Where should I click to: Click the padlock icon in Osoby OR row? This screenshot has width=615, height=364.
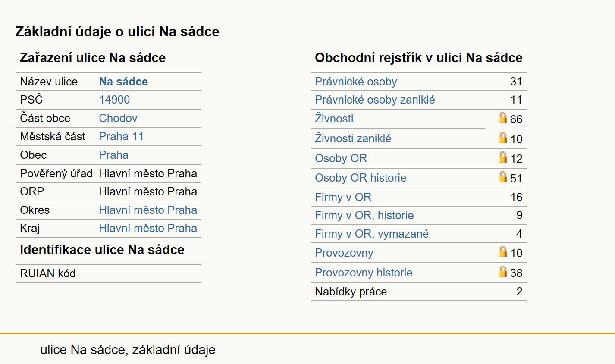pyautogui.click(x=502, y=157)
